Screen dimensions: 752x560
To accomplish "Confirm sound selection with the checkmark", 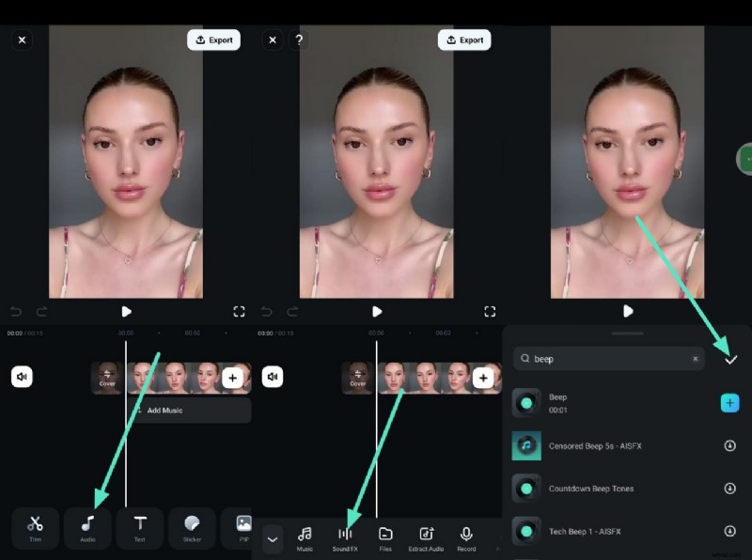I will pos(730,358).
